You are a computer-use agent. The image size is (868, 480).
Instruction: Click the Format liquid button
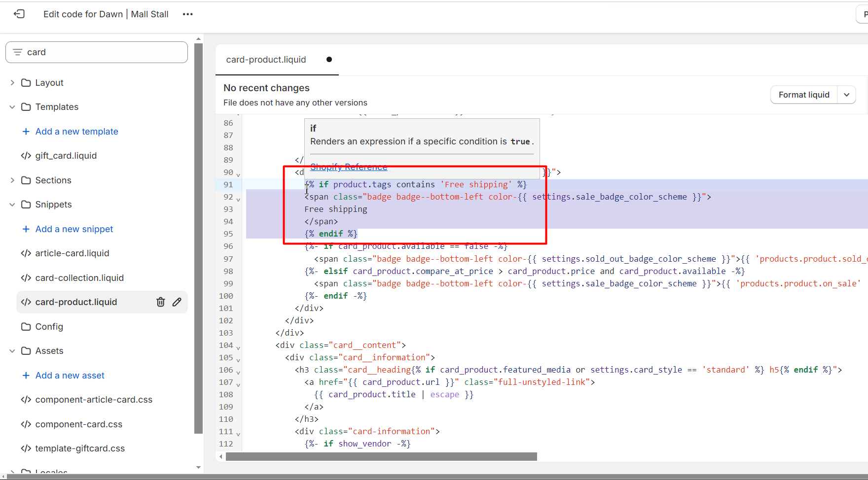(x=804, y=95)
